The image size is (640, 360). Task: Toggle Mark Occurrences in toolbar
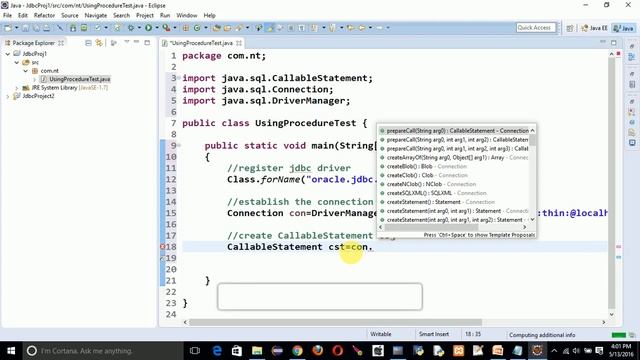point(270,28)
